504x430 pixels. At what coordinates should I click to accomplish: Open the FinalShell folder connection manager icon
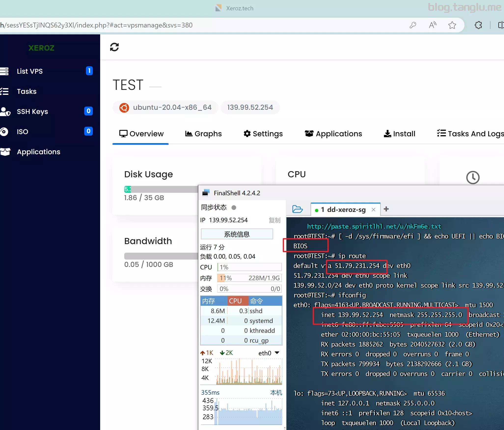pyautogui.click(x=298, y=209)
